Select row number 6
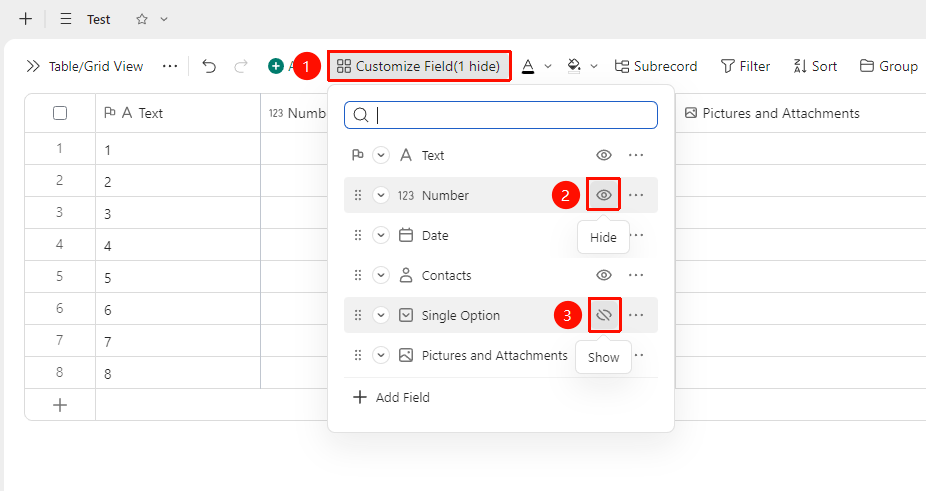Image resolution: width=926 pixels, height=491 pixels. (60, 308)
